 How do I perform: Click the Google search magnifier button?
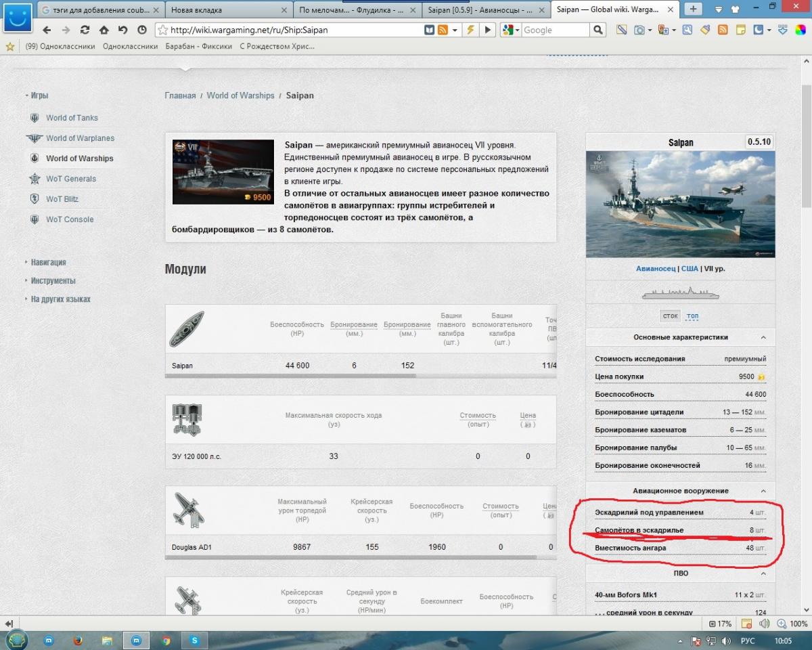[597, 30]
